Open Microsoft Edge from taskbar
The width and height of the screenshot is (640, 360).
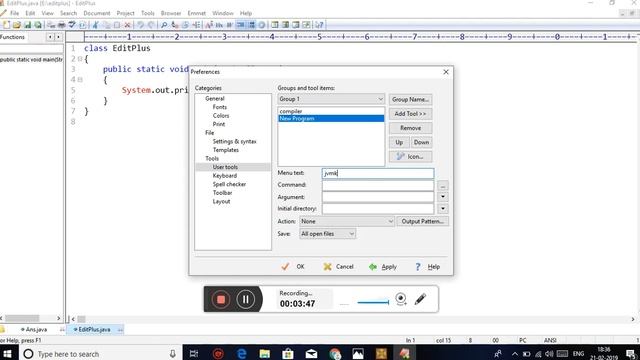tap(242, 353)
